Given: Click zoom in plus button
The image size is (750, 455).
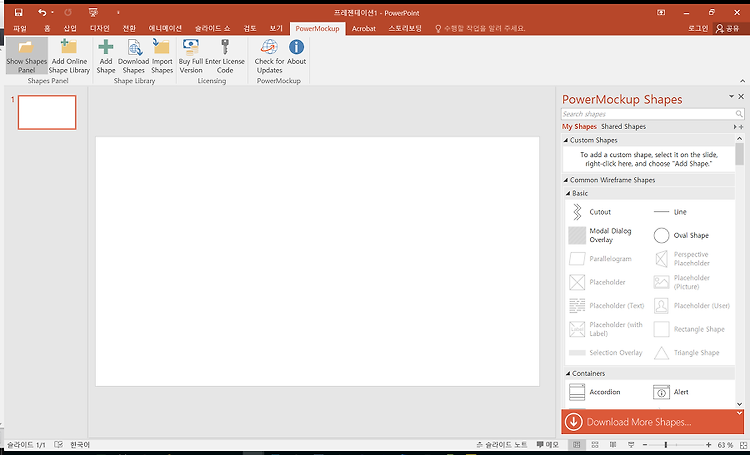Looking at the screenshot, I should [x=708, y=445].
